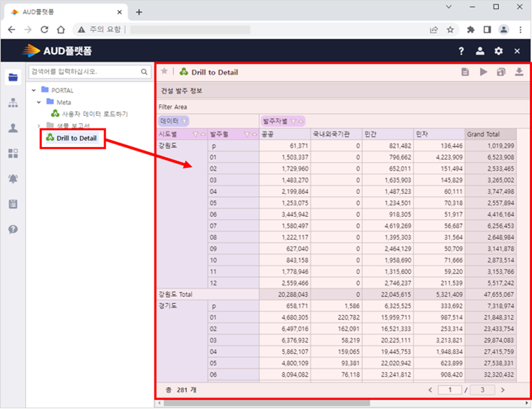532x409 pixels.
Task: Click the save-as icon in the report toolbar
Action: [501, 72]
